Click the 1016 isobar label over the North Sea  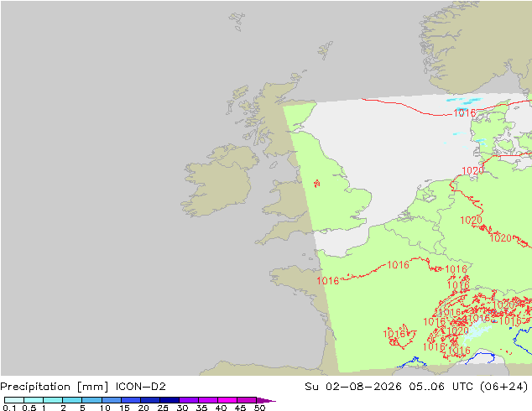(465, 112)
